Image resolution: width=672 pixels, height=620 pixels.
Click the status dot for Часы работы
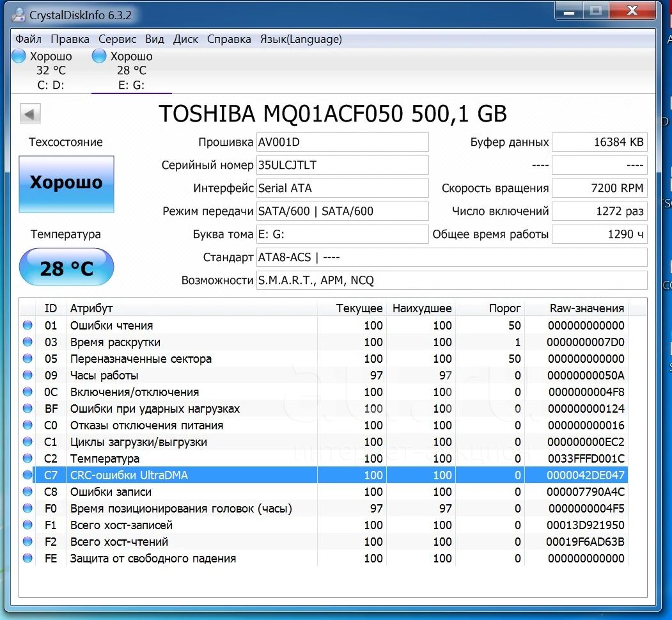click(28, 375)
